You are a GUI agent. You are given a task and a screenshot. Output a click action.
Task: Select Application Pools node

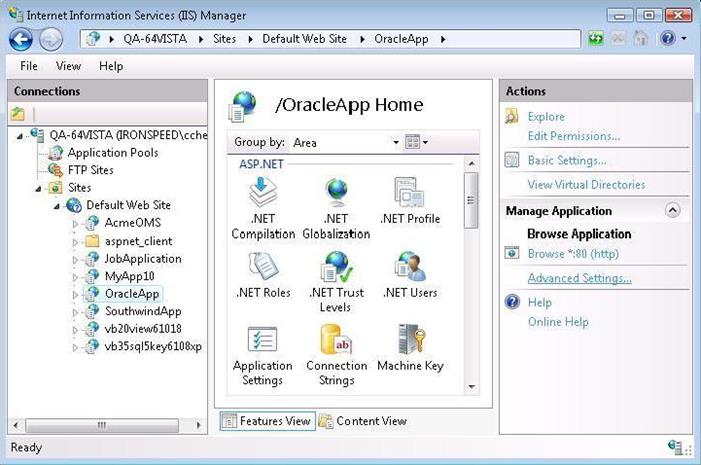(x=113, y=152)
